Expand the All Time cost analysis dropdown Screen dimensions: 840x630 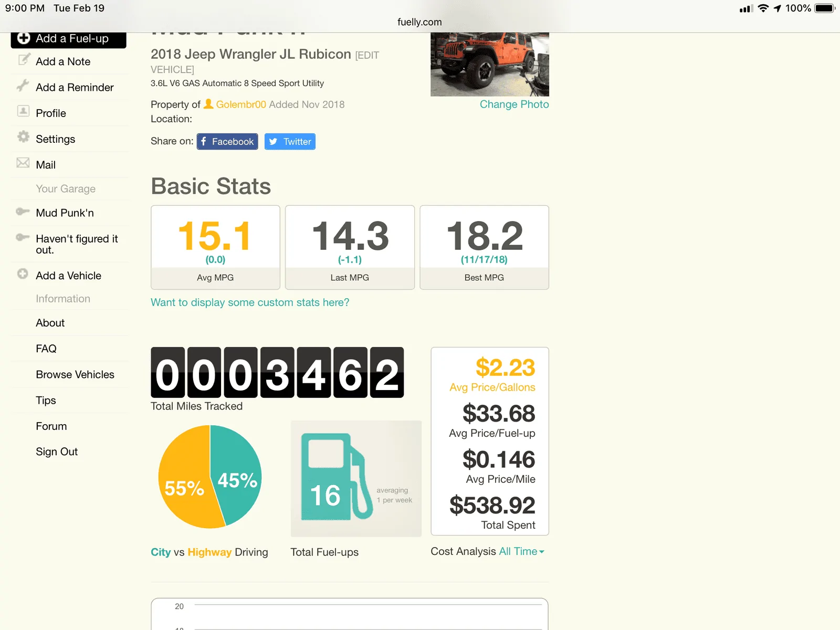[521, 551]
